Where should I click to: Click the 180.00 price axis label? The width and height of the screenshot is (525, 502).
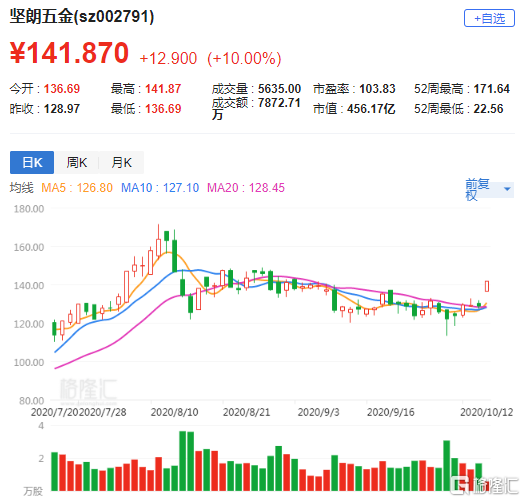click(x=29, y=209)
